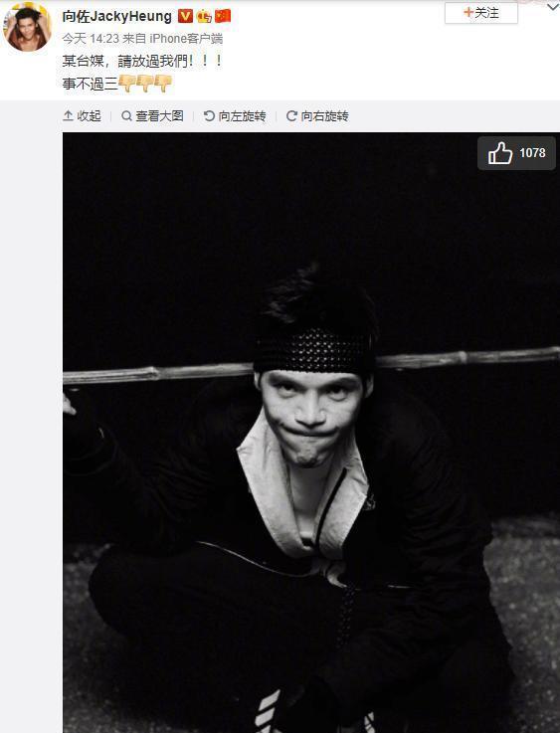Click the first thumbs-down emoji in post
This screenshot has width=560, height=733.
click(127, 84)
